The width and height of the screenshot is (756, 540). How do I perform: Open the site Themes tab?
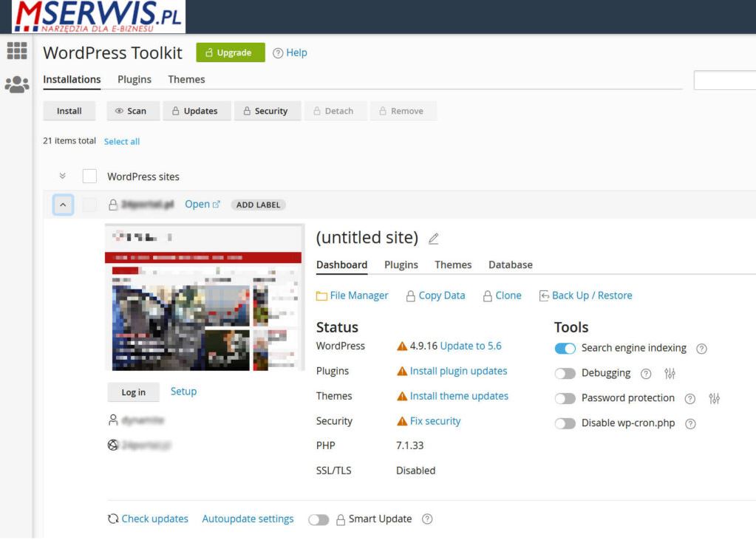pyautogui.click(x=453, y=265)
